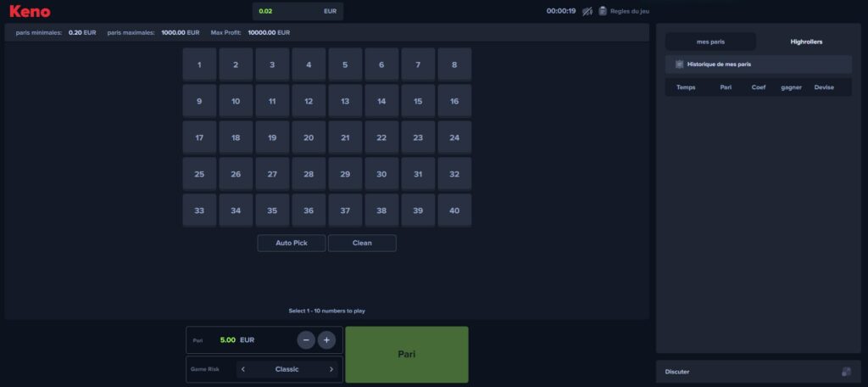Choose number 33 on the Keno grid
Viewport: 868px width, 387px height.
pos(199,210)
